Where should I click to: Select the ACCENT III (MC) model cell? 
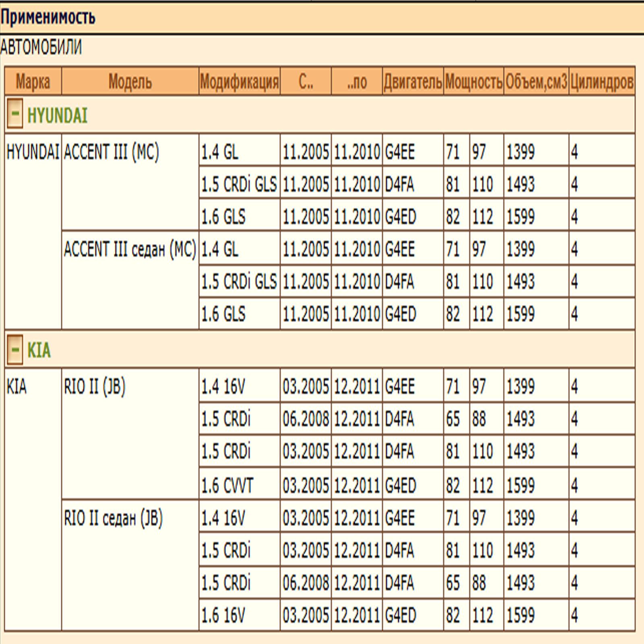pos(130,182)
